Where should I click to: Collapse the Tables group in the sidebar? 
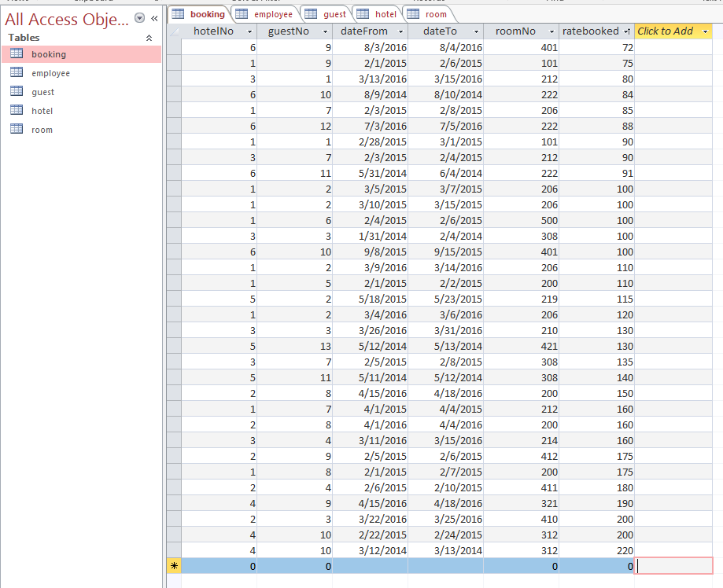click(x=148, y=37)
